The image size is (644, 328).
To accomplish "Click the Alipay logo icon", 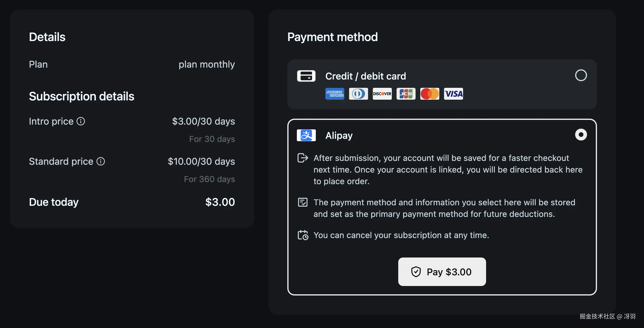I will [x=306, y=135].
